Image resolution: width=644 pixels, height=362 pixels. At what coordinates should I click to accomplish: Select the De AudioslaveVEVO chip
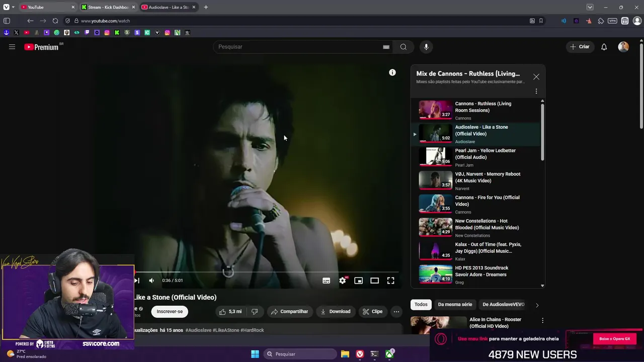coord(503,305)
